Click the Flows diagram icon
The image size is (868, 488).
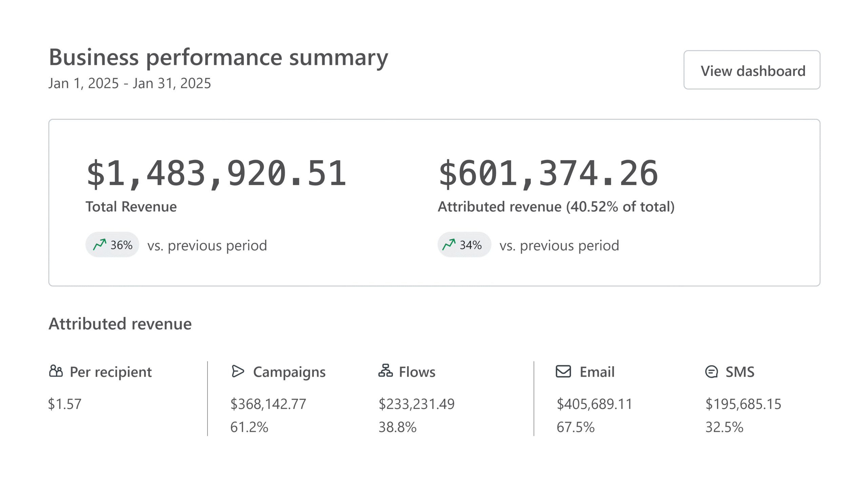click(x=386, y=371)
